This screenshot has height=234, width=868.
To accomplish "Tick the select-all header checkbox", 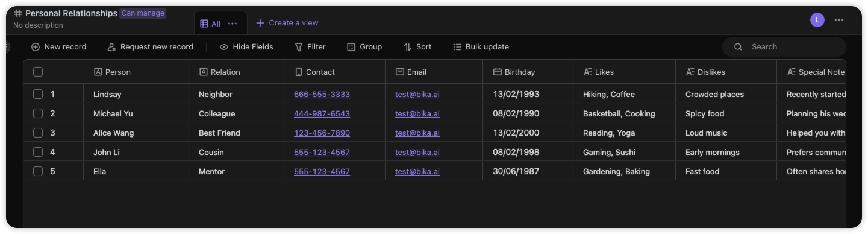I will point(38,72).
